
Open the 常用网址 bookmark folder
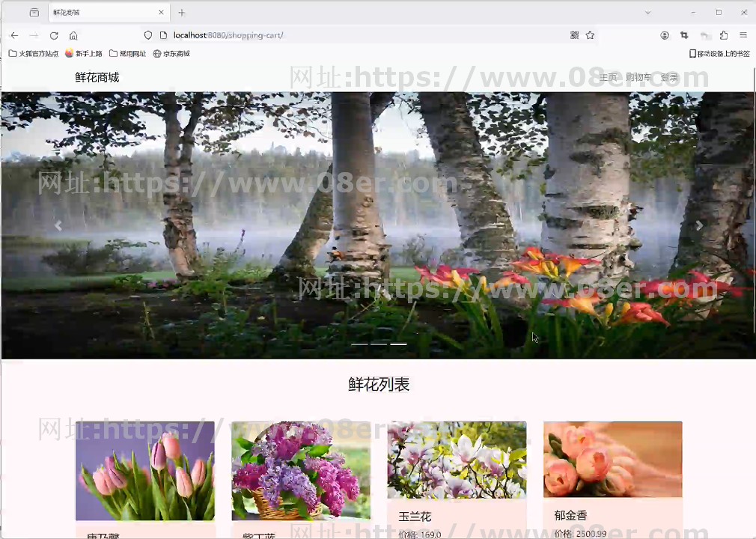(x=127, y=53)
